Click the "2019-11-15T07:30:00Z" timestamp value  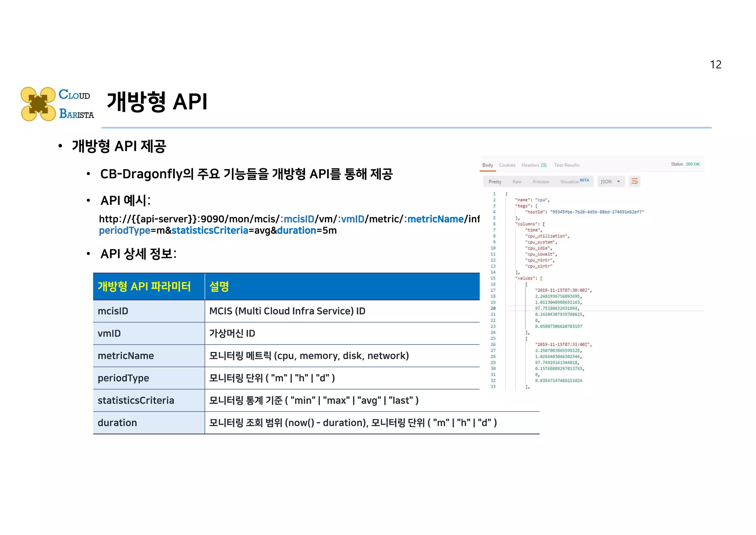[563, 290]
